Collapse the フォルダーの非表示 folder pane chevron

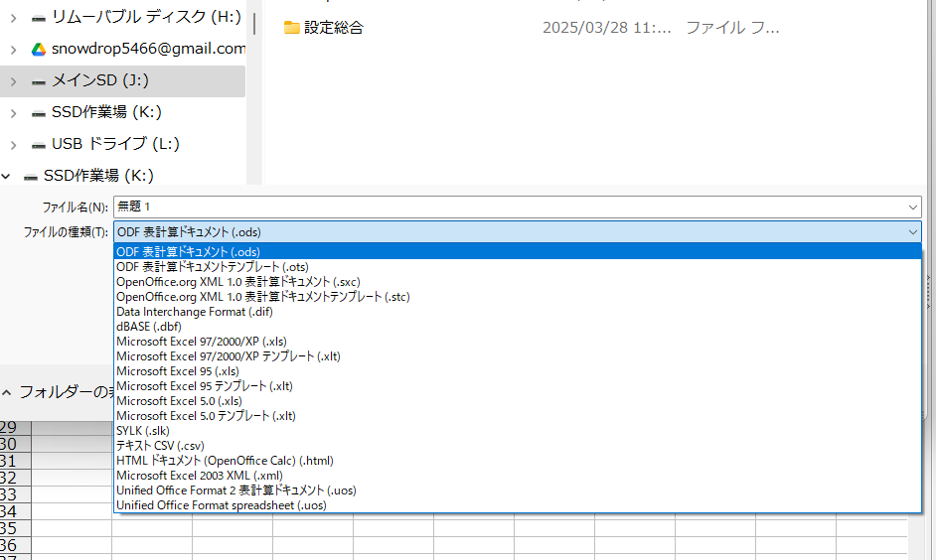click(x=7, y=392)
